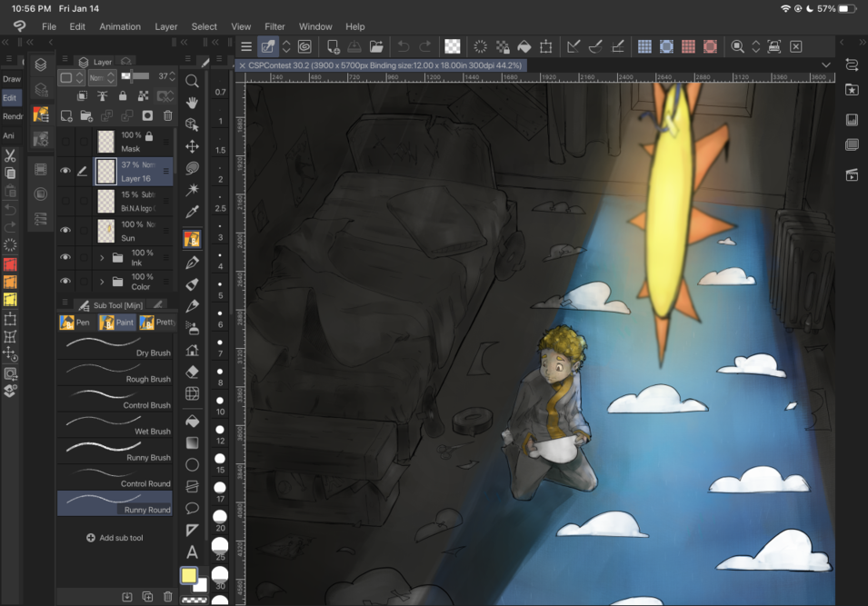Viewport: 868px width, 606px height.
Task: Select the Move layer tool
Action: click(192, 146)
